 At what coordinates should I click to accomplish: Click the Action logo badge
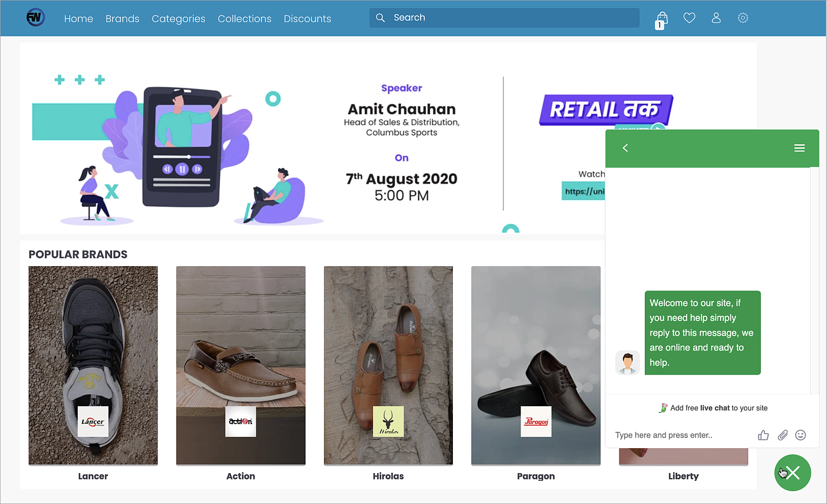coord(241,422)
